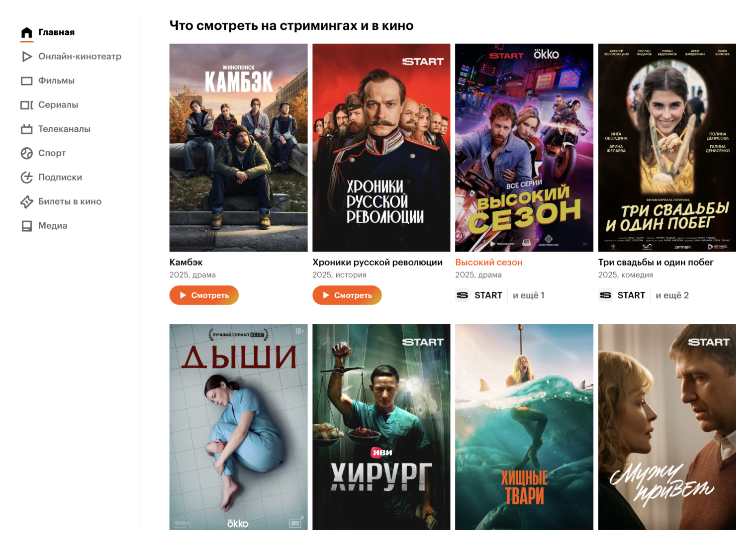Click the Билеты в кино ticket icon
The image size is (756, 560).
click(x=27, y=202)
